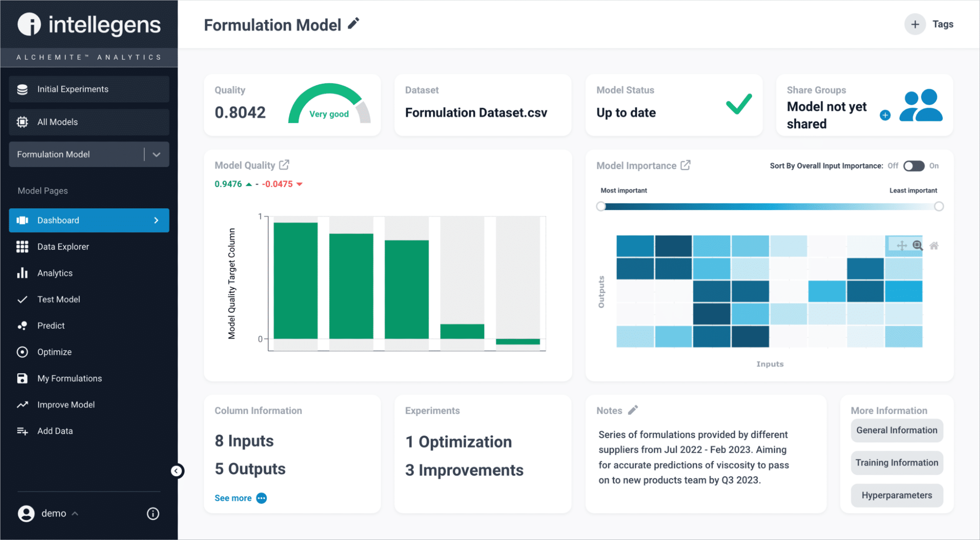980x540 pixels.
Task: Click the Analytics bar chart icon
Action: tap(23, 273)
